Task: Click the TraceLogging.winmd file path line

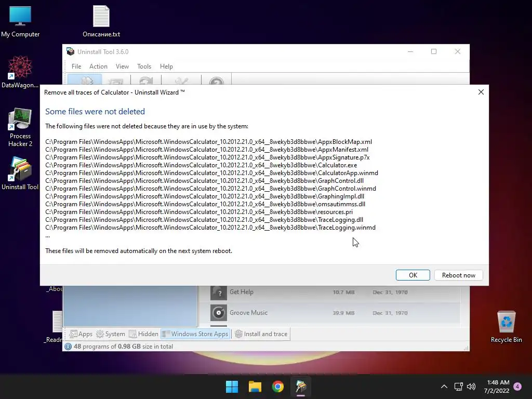Action: tap(210, 228)
